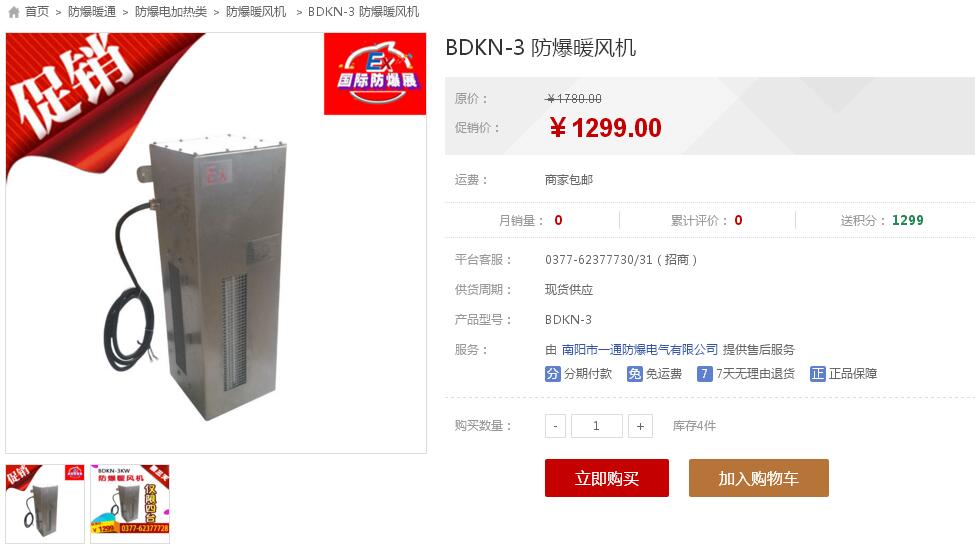This screenshot has height=552, width=979.
Task: Click the home icon in breadcrumb
Action: point(14,12)
